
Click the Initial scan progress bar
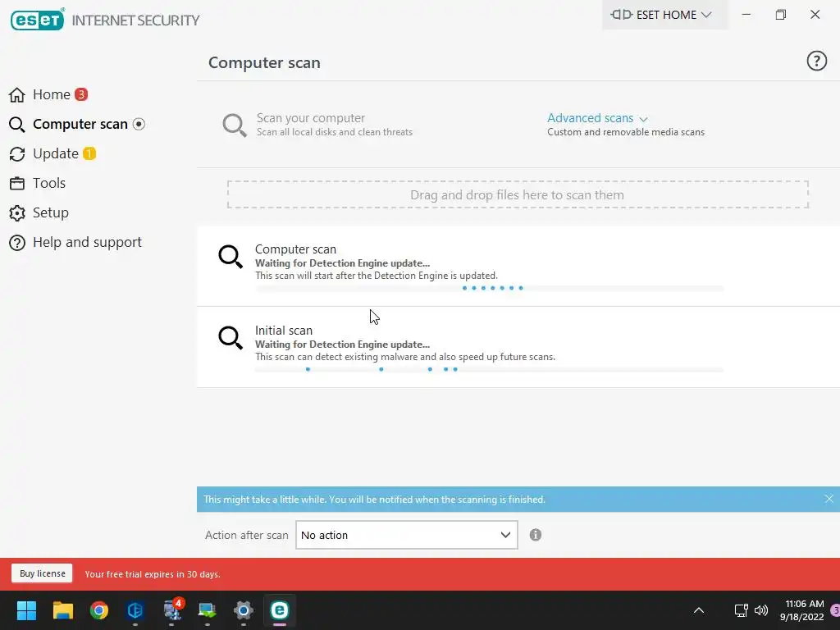point(489,370)
